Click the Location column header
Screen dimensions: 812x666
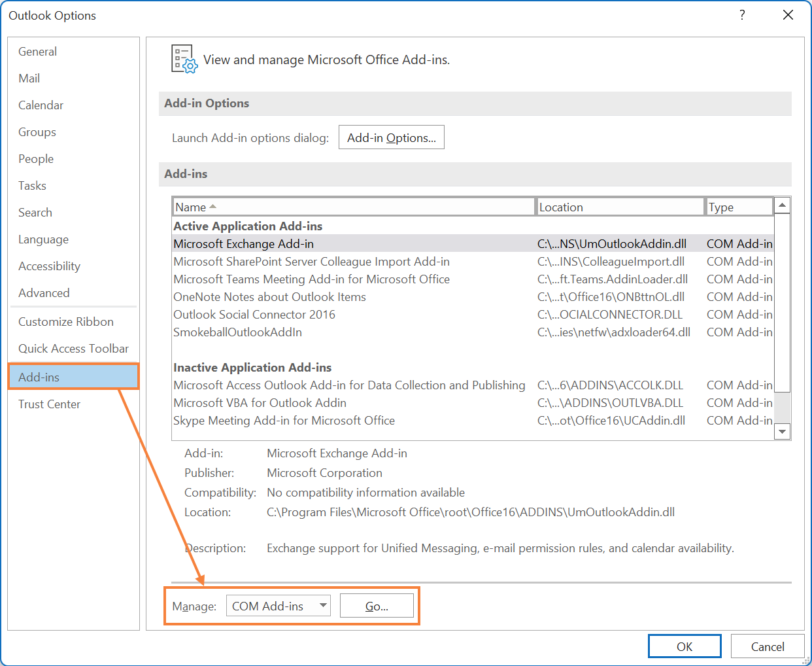click(x=618, y=207)
